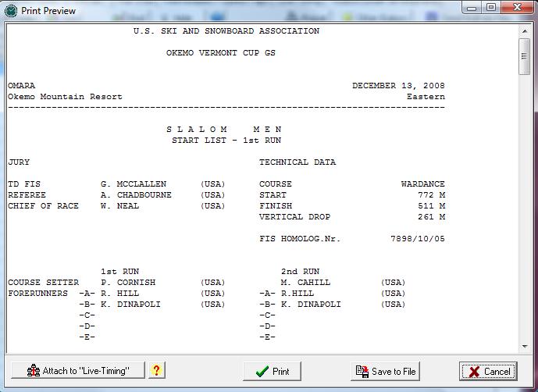
Task: Click "COURSE SETTER" label
Action: (43, 283)
